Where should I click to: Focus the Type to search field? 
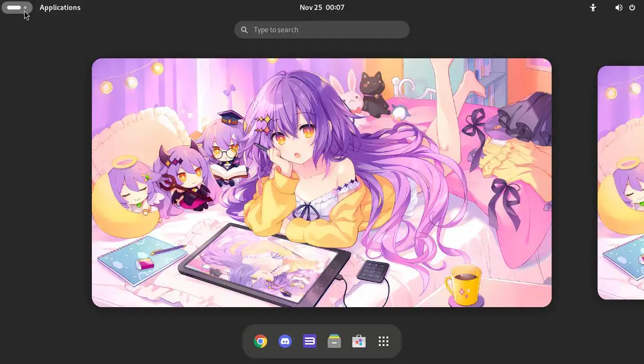(x=322, y=29)
